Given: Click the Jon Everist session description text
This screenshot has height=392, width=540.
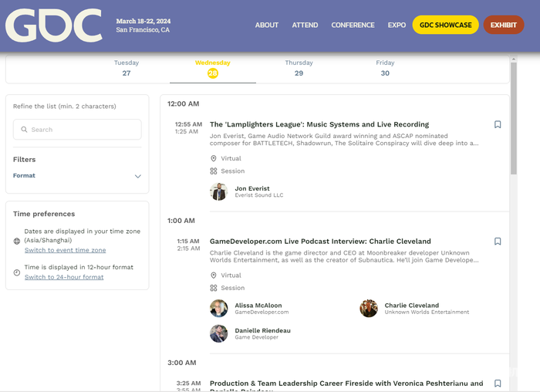Looking at the screenshot, I should tap(344, 140).
